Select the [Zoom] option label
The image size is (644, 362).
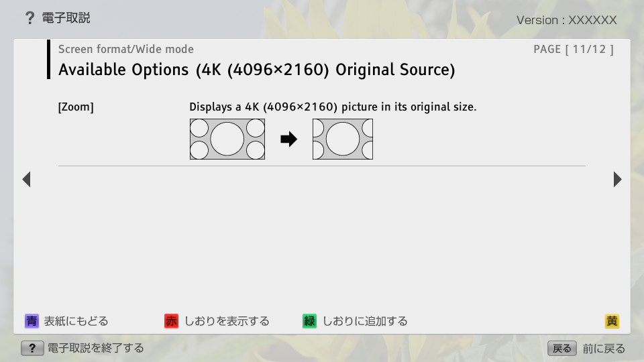[76, 107]
